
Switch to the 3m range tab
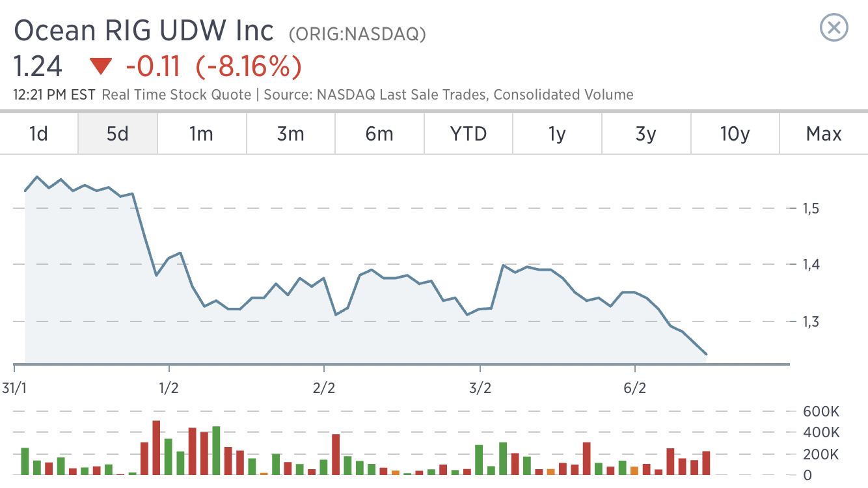pyautogui.click(x=290, y=134)
